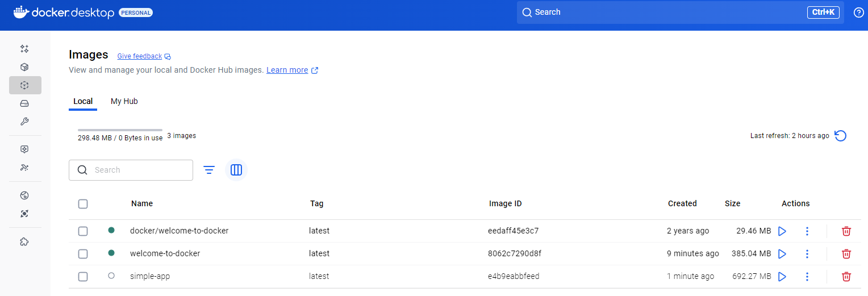Sort by the Tag column header
The width and height of the screenshot is (868, 296).
[316, 203]
